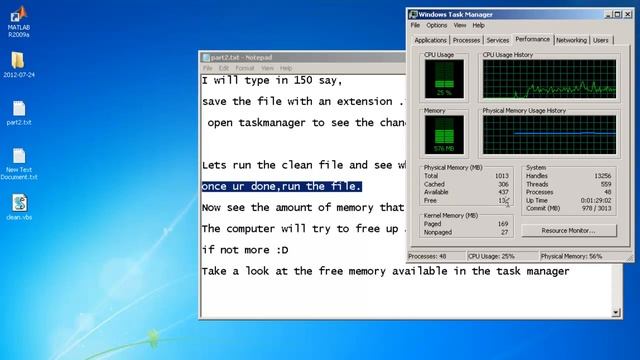Click the Available memory value 437
Screen dimensions: 640x360
[x=503, y=192]
